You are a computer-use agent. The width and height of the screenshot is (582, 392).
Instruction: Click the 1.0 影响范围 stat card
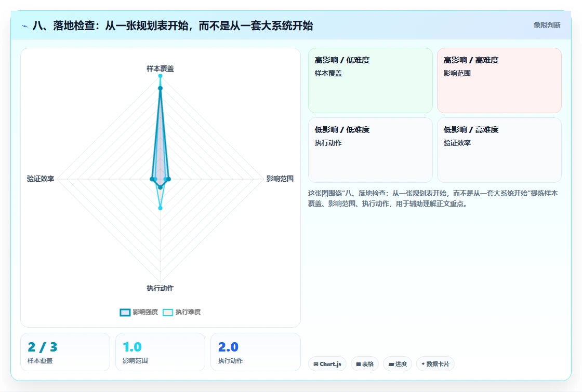click(161, 352)
